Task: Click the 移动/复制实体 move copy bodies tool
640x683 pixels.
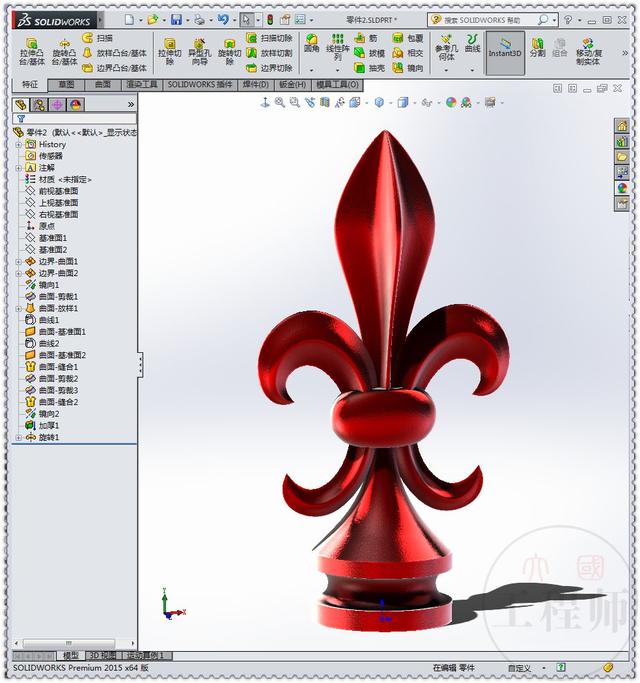Action: click(588, 51)
